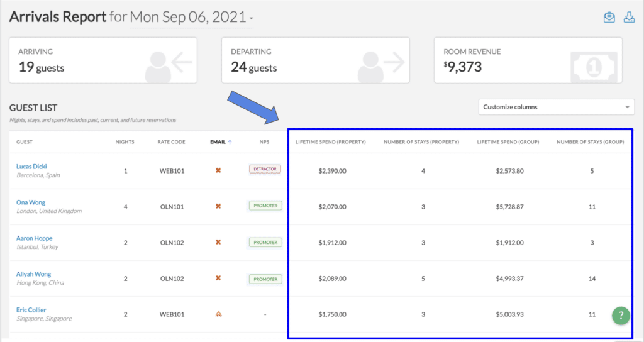Click the download report icon
Screen dimensions: 644x342
[x=629, y=18]
